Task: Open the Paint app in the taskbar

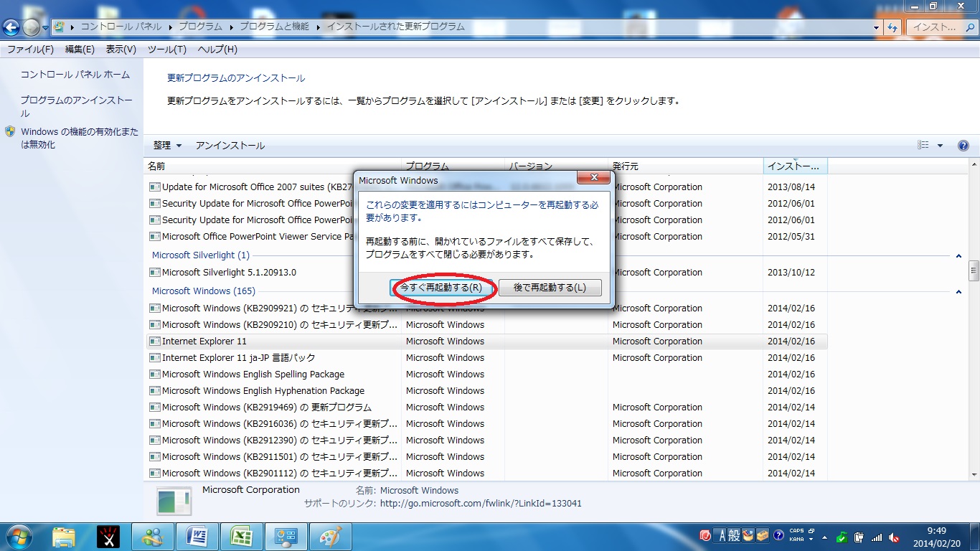Action: [x=331, y=537]
